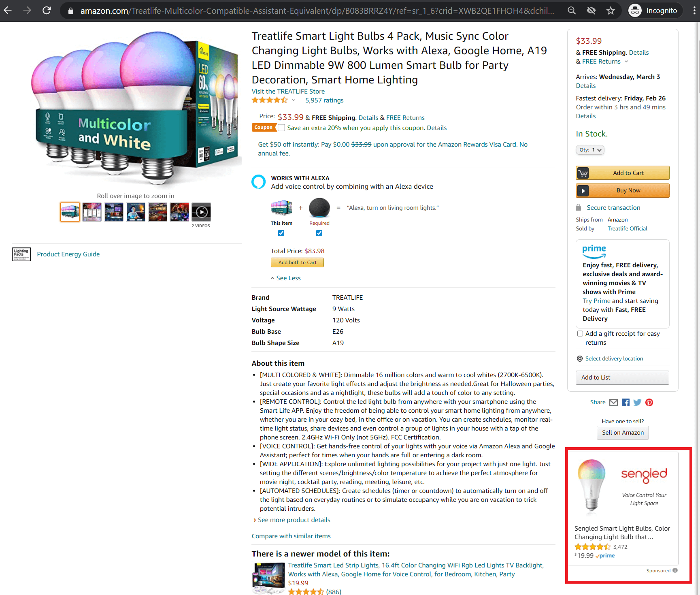Reload the page with refresh icon
The width and height of the screenshot is (700, 595).
point(47,11)
